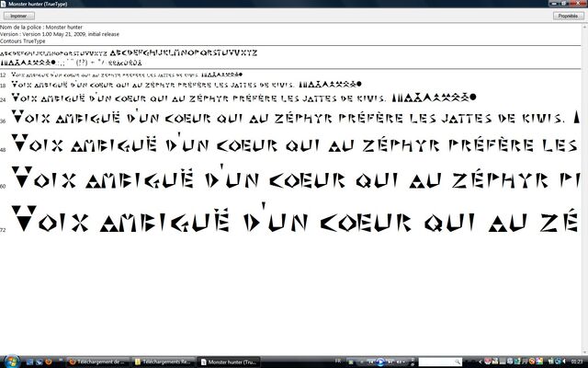Click the search magnifier icon in taskbar
588x368 pixels.
(x=458, y=362)
